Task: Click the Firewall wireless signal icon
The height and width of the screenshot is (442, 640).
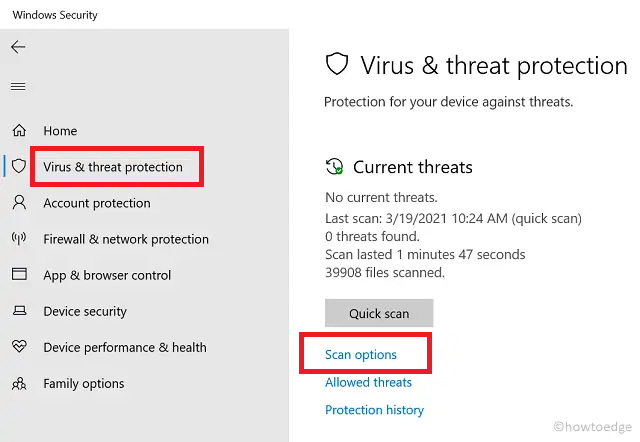Action: pyautogui.click(x=19, y=239)
